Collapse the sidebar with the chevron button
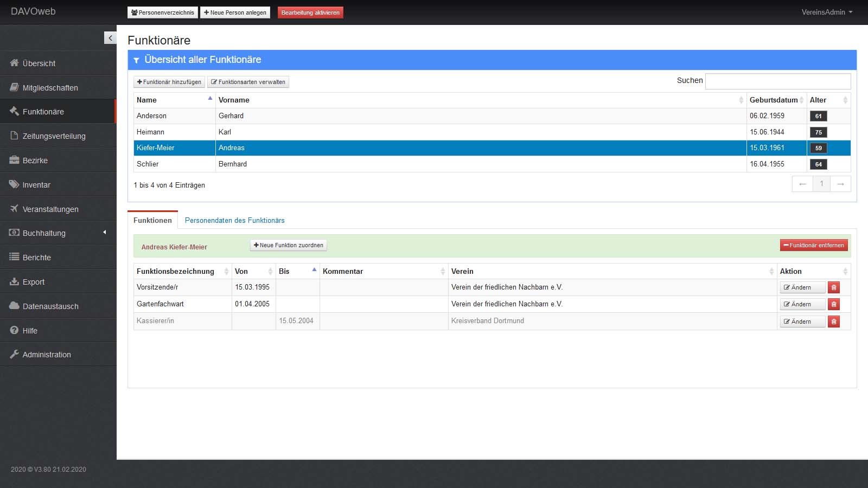The width and height of the screenshot is (868, 488). click(110, 38)
